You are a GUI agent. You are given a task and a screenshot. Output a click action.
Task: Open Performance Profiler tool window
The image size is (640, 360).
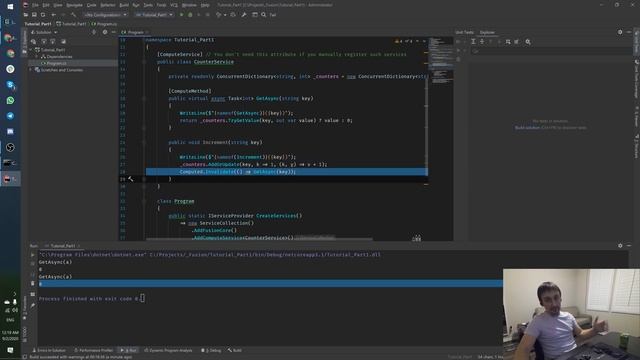point(93,350)
